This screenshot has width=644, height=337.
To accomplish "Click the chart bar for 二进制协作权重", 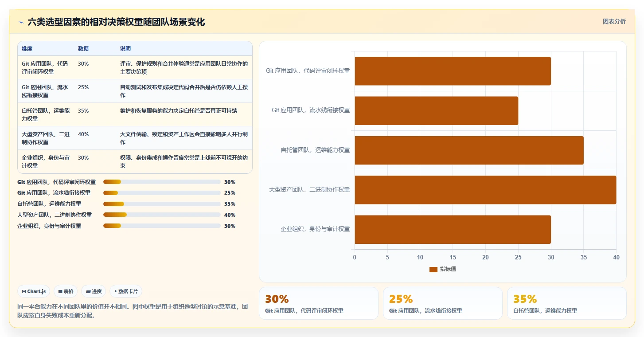I will pos(485,190).
